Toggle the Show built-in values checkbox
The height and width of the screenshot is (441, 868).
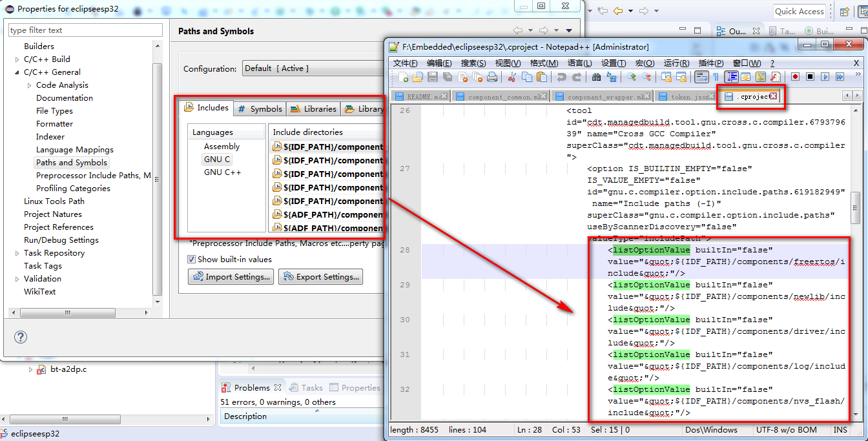(x=191, y=260)
